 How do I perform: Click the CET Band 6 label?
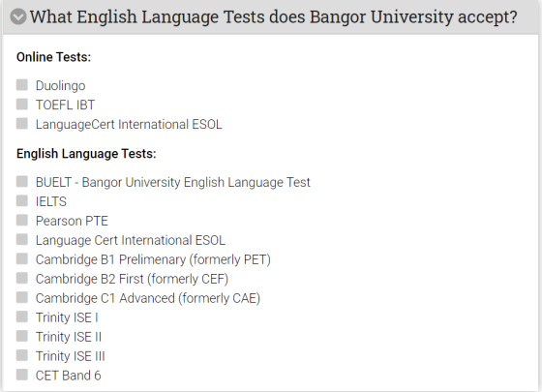[69, 376]
